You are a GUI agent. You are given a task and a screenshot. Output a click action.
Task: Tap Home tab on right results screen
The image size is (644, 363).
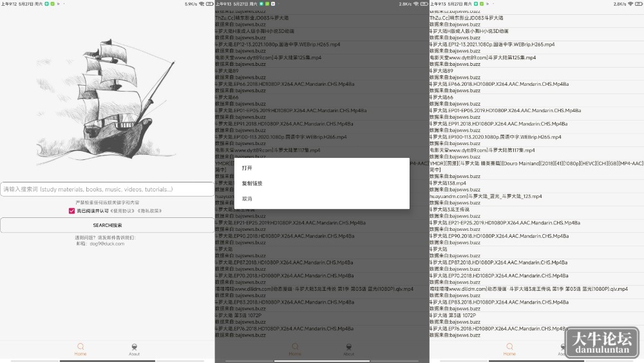pyautogui.click(x=509, y=349)
